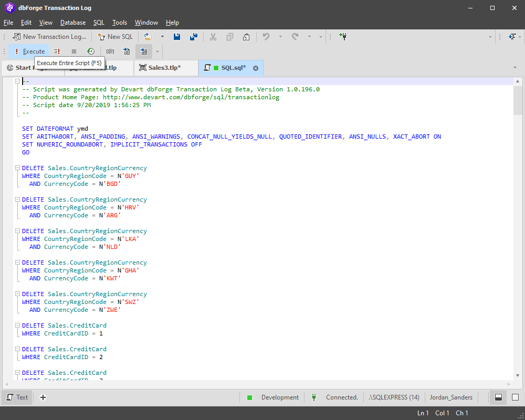
Task: Switch to the Text view tab
Action: [x=17, y=397]
